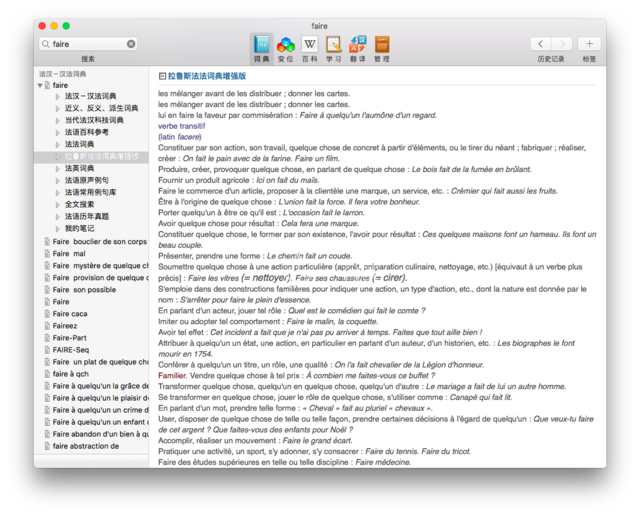Expand the 当代法汉科技词典 node
Image resolution: width=640 pixels, height=516 pixels.
click(x=58, y=120)
